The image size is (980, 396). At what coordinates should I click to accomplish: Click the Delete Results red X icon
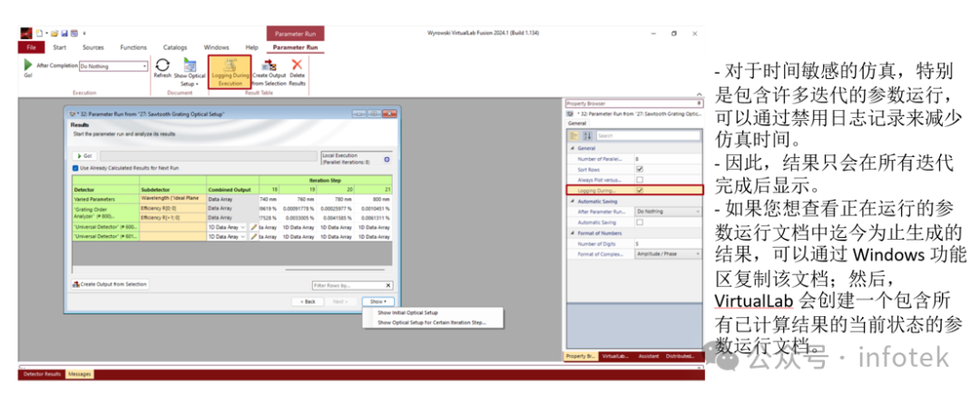(297, 64)
